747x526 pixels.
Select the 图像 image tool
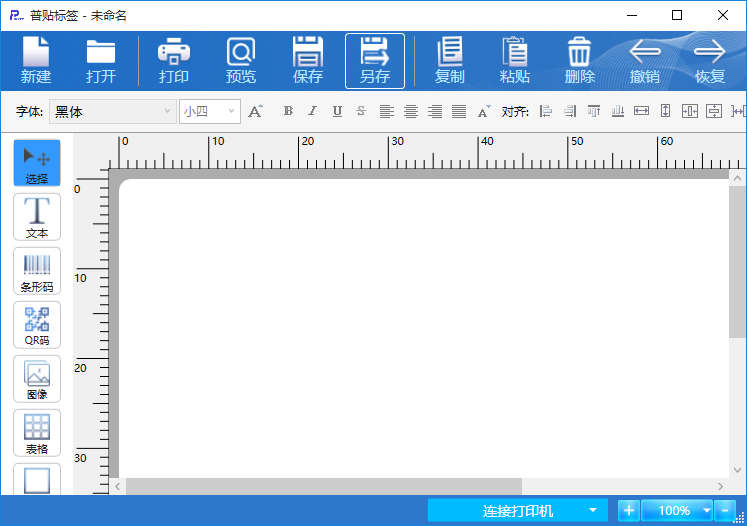click(x=37, y=379)
